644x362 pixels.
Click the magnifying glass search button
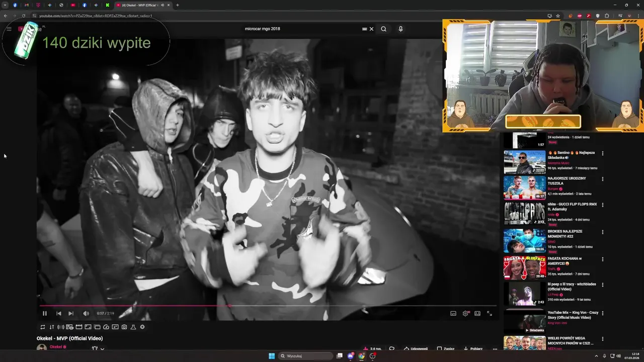pyautogui.click(x=383, y=29)
